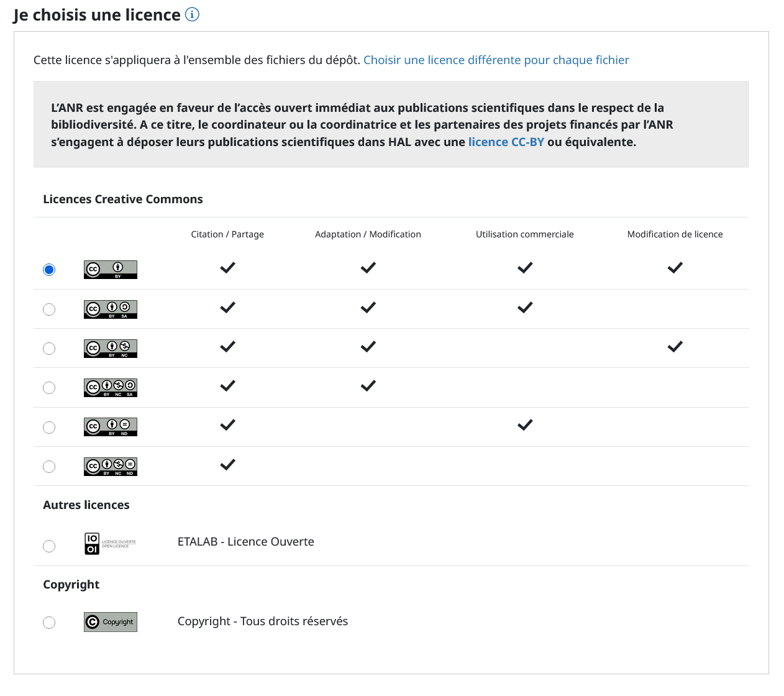Click the 'Copyright - Tous droits réservés' label

click(x=262, y=621)
